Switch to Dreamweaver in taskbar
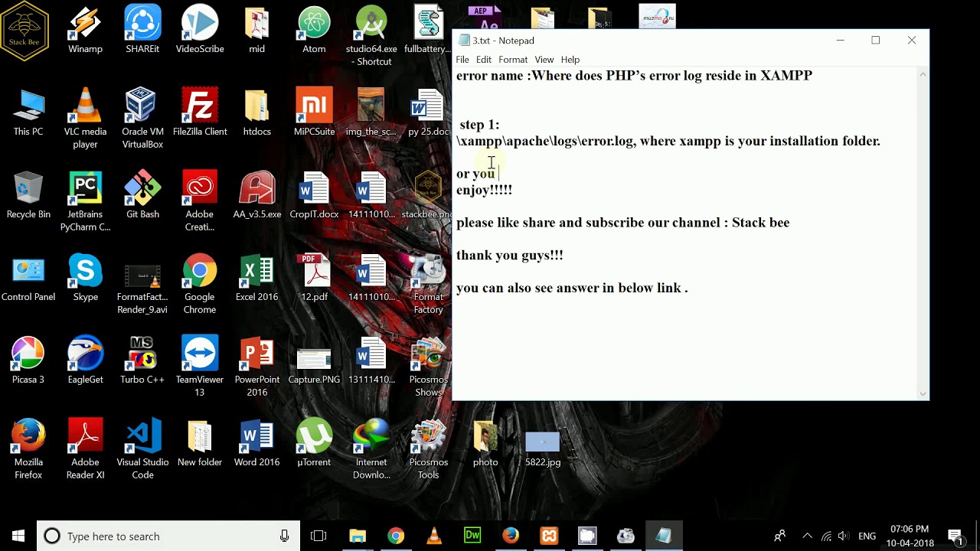This screenshot has width=980, height=551. (x=472, y=536)
